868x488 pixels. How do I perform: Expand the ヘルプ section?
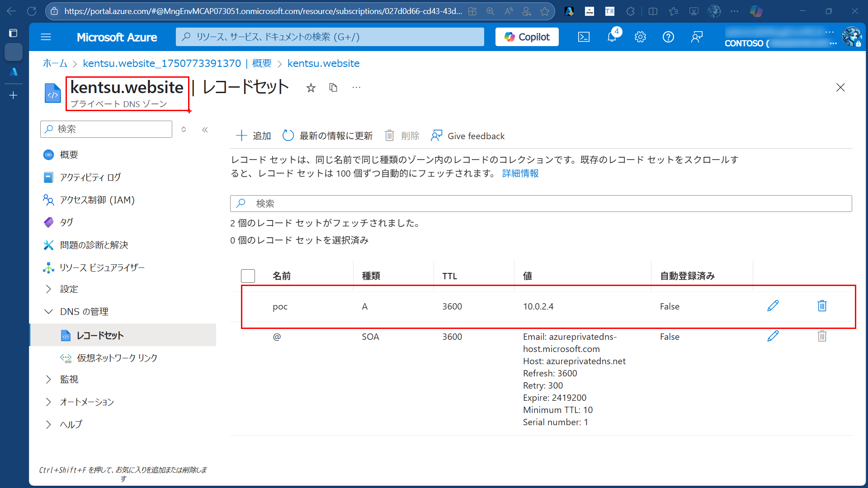click(x=71, y=425)
